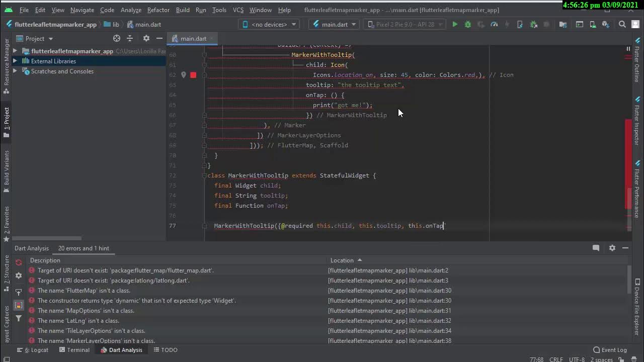The width and height of the screenshot is (644, 362).
Task: Click the Dart Analysis bottom tab
Action: point(121,350)
